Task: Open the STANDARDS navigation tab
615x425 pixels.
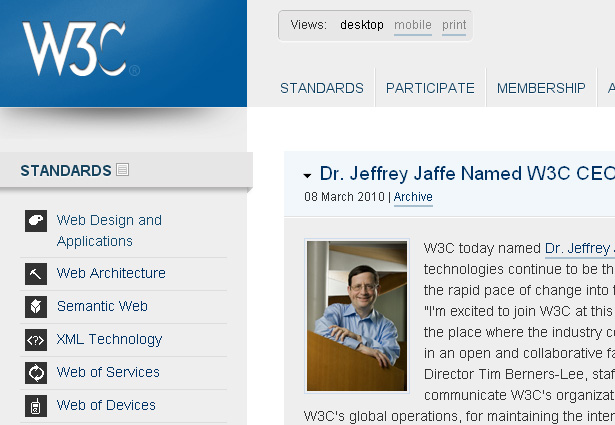Action: (322, 88)
